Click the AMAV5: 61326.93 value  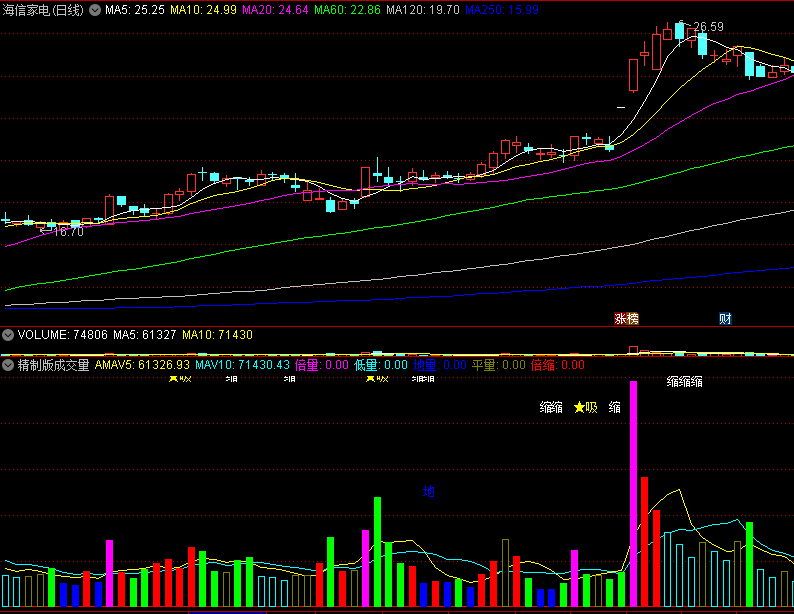click(142, 365)
